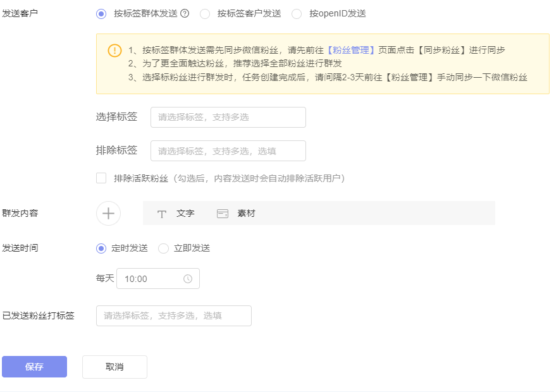
Task: Open the 选择标签 tag selector
Action: [x=228, y=117]
